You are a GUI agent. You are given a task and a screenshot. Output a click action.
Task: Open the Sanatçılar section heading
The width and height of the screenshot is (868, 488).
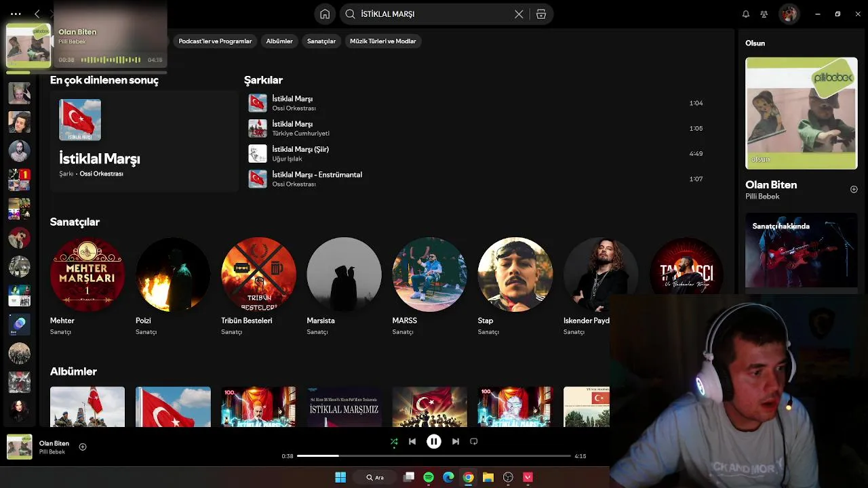click(75, 222)
